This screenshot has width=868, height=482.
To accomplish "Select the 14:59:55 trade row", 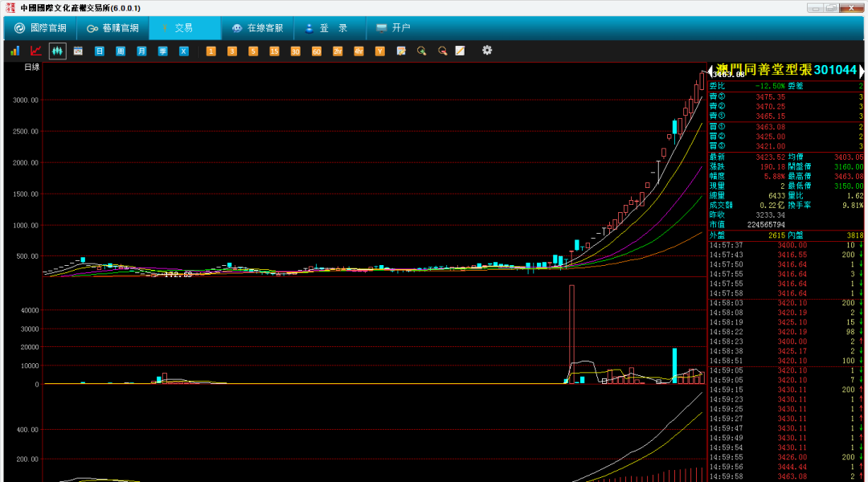I will 786,457.
